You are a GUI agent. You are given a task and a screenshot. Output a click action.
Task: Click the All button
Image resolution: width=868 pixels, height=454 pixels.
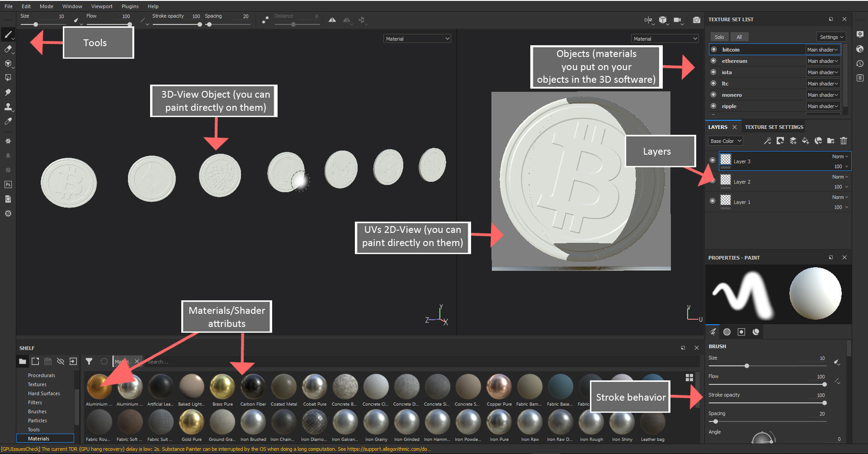coord(739,37)
